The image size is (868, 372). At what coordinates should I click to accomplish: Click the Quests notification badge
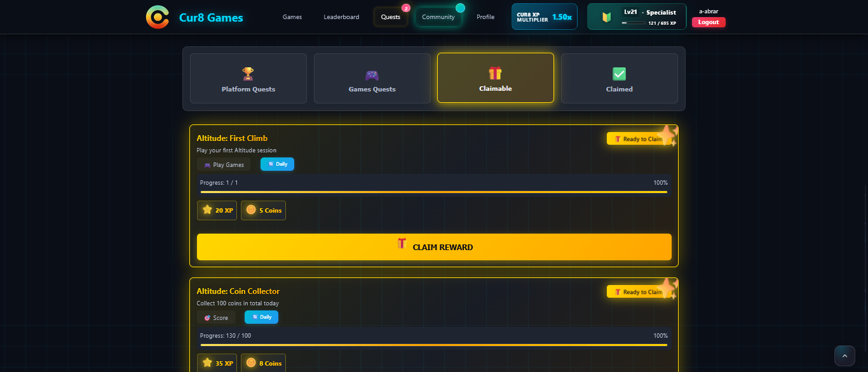coord(406,8)
